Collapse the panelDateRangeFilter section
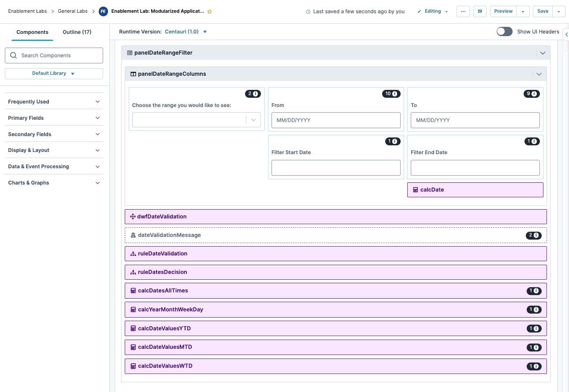The height and width of the screenshot is (392, 569). tap(543, 52)
